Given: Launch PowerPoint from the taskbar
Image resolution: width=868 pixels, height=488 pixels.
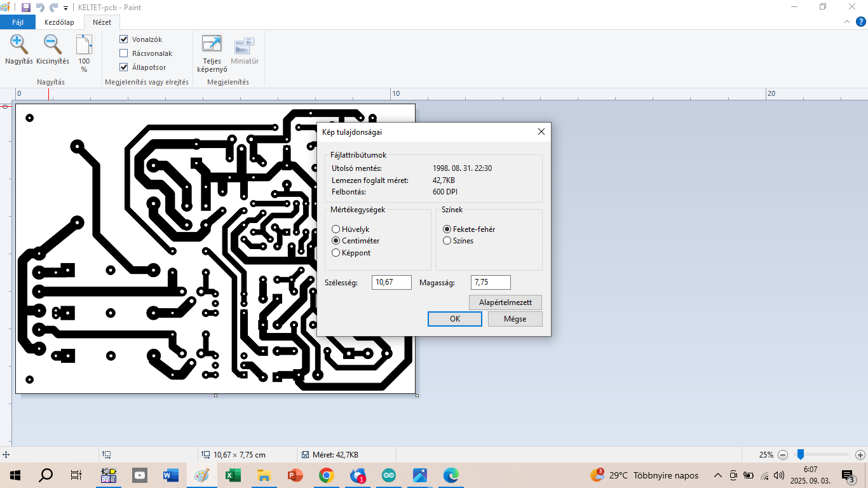Looking at the screenshot, I should [295, 475].
